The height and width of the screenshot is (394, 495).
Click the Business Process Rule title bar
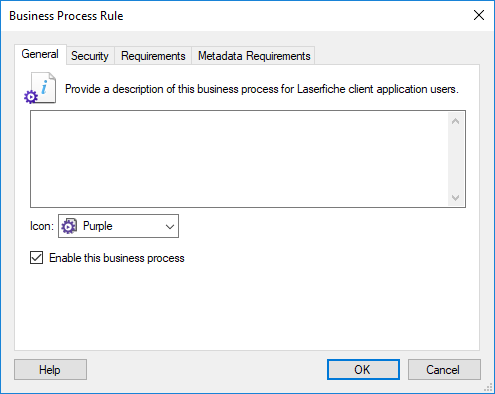coord(233,16)
